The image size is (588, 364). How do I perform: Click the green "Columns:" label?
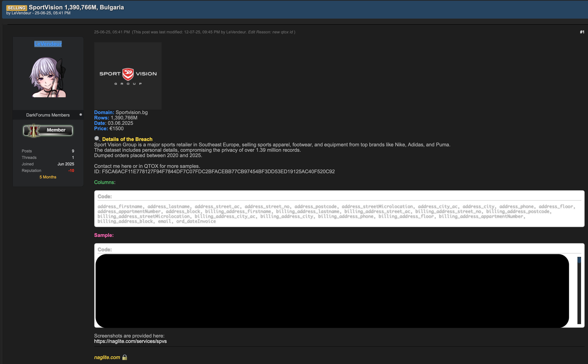click(105, 182)
